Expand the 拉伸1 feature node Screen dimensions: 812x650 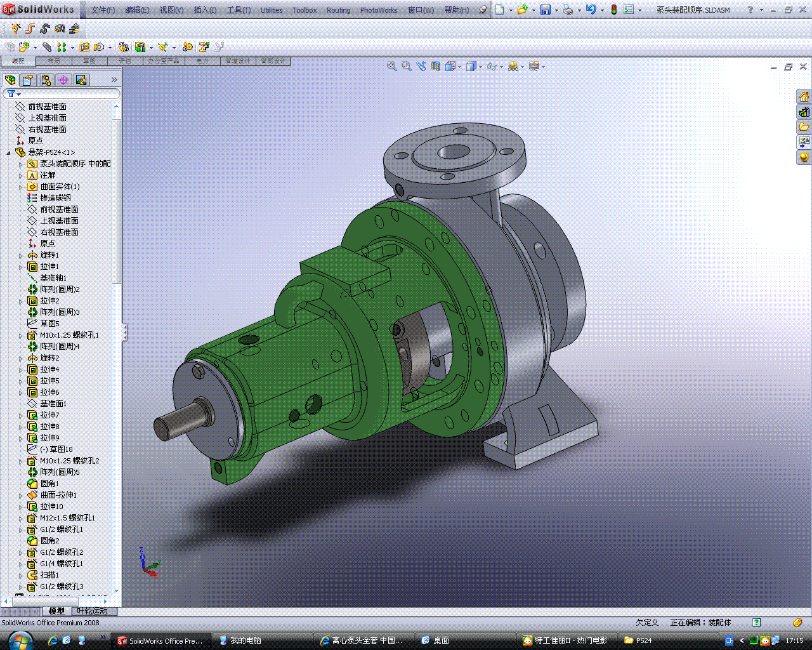click(20, 267)
